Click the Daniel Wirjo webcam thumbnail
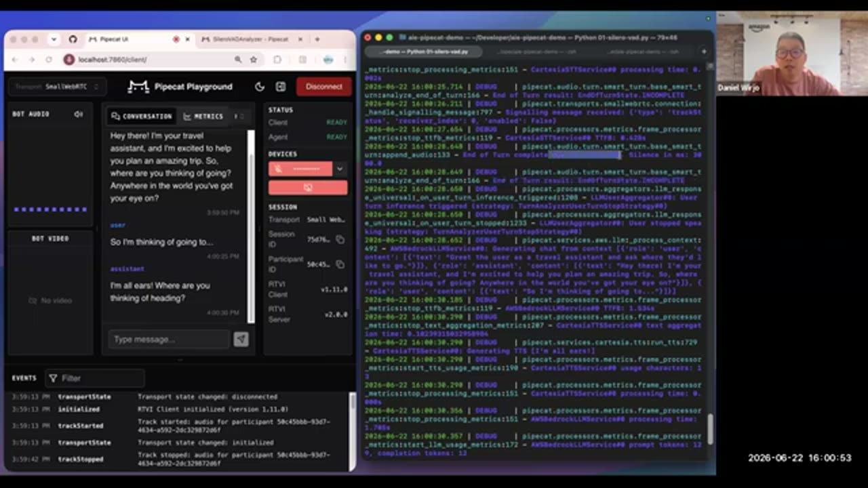Viewport: 868px width, 488px height. pos(792,54)
